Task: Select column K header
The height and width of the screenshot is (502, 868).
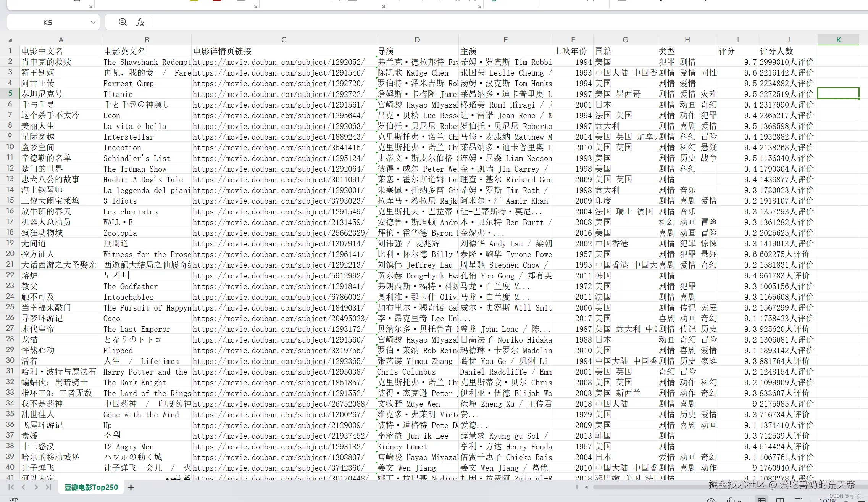Action: click(838, 40)
